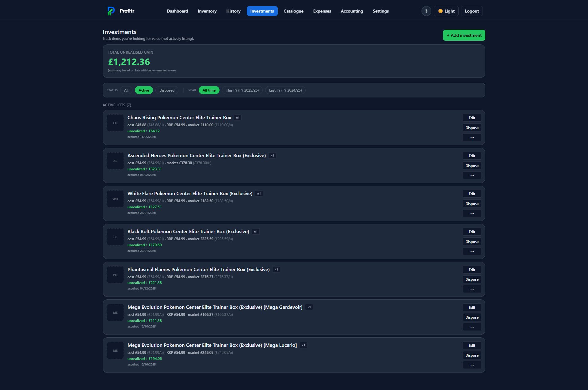Open the more options menu for Mega Lucario lot
Viewport: 588px width, 390px height.
(472, 365)
